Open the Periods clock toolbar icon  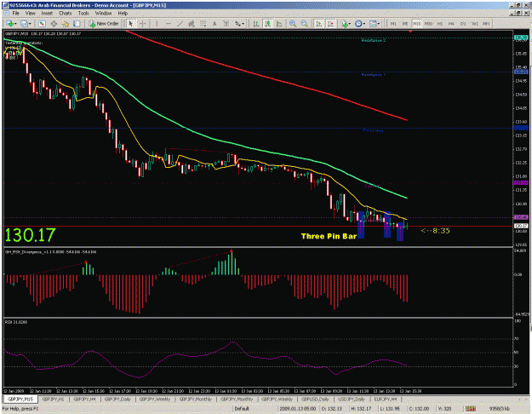click(x=358, y=24)
